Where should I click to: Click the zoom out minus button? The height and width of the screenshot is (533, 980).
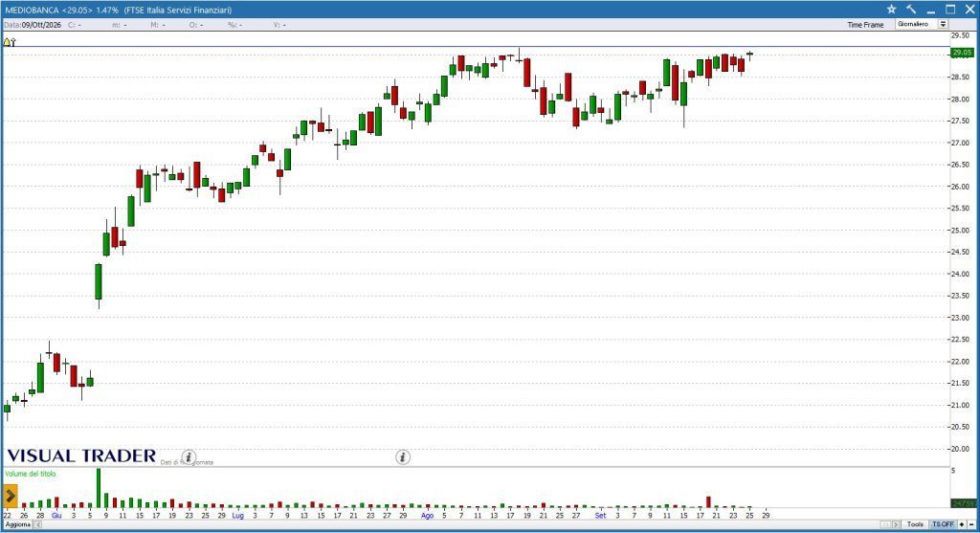(972, 524)
